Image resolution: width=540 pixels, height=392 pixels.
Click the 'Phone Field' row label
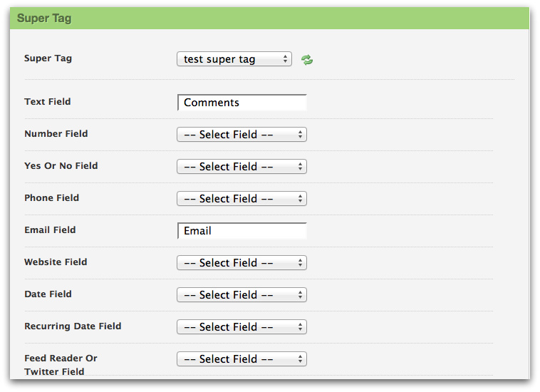52,198
